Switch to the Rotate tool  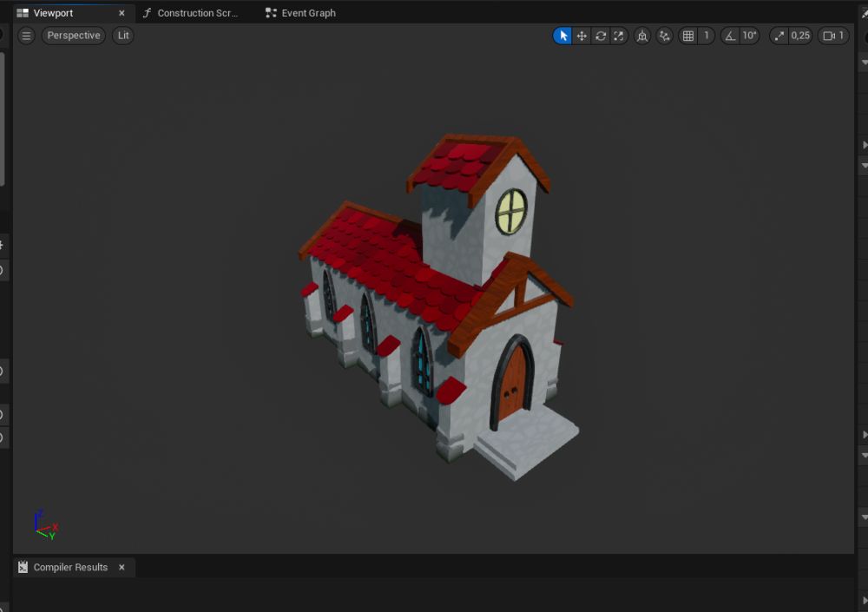click(600, 36)
